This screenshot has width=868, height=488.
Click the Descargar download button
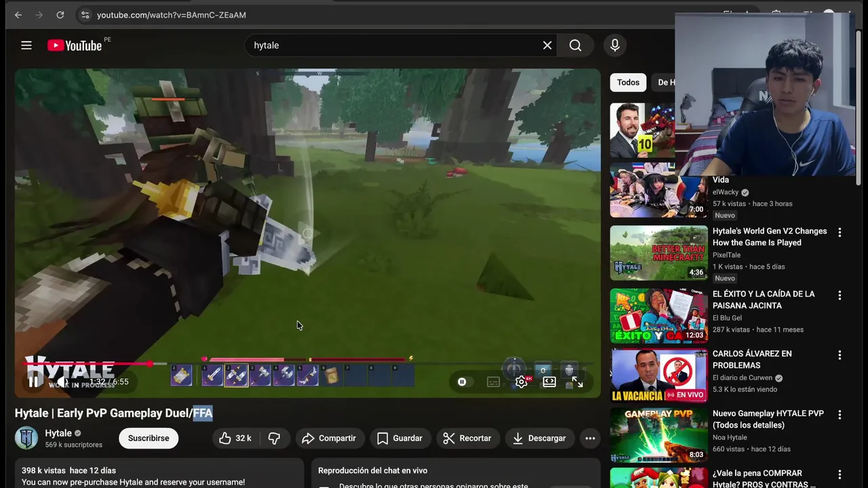pos(539,439)
